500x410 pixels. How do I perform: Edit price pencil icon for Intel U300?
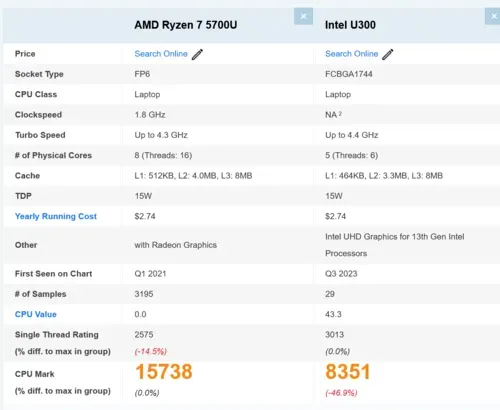(x=388, y=54)
